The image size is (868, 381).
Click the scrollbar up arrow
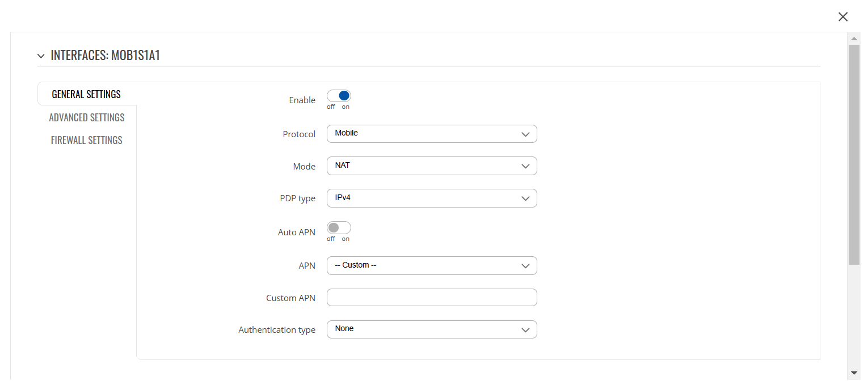[x=854, y=38]
